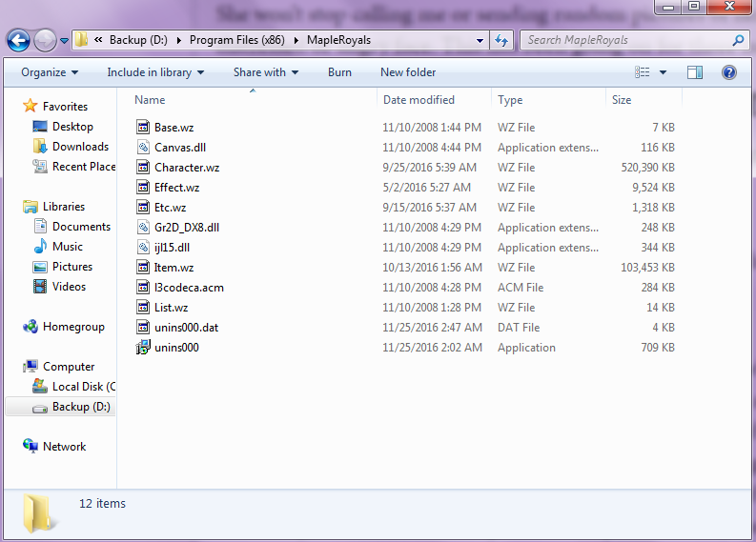Select Local Disk under Computer
Screen dimensions: 756x542
coord(83,387)
